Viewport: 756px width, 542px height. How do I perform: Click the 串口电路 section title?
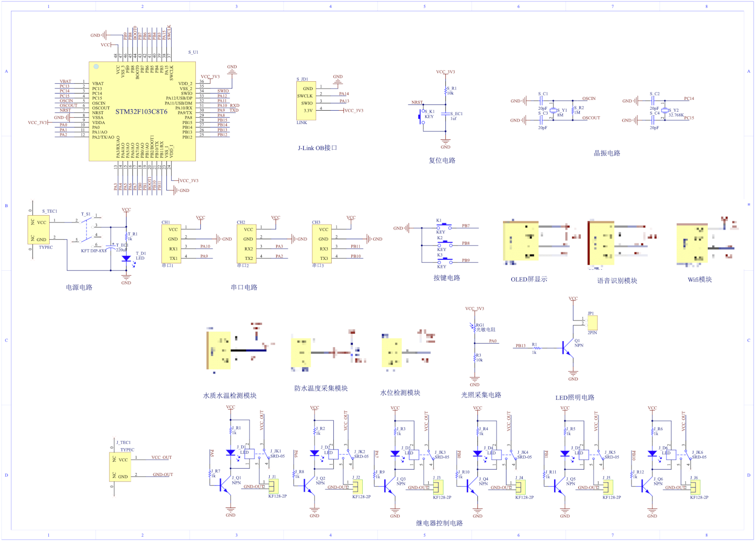244,287
